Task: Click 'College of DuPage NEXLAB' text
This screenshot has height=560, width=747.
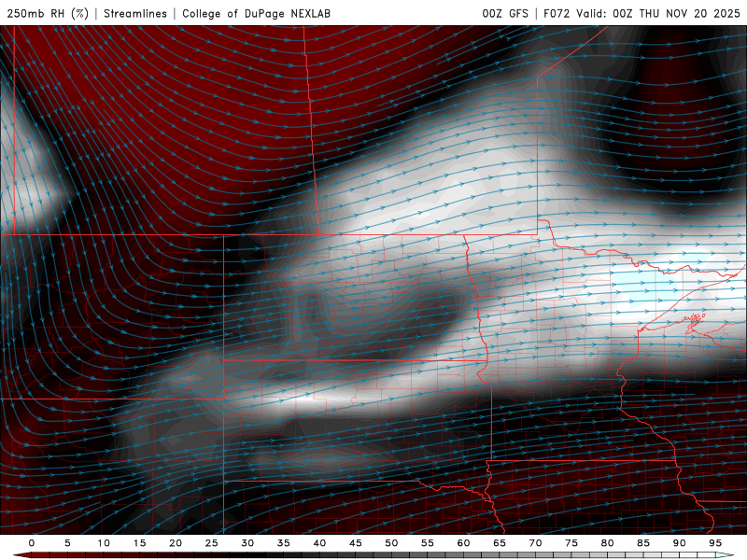Action: 256,13
